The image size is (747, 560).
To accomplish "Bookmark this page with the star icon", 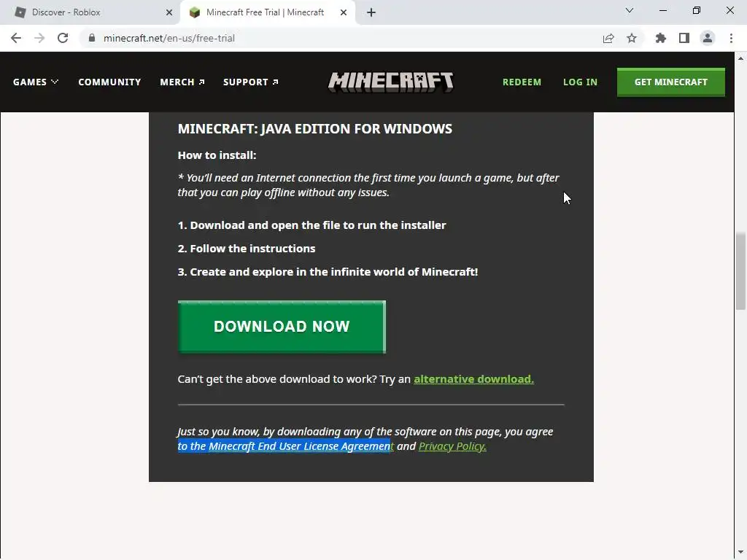I will tap(632, 38).
